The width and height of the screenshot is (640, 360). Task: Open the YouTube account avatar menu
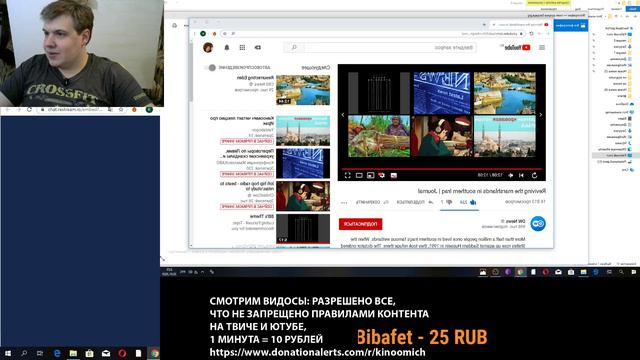[x=208, y=48]
